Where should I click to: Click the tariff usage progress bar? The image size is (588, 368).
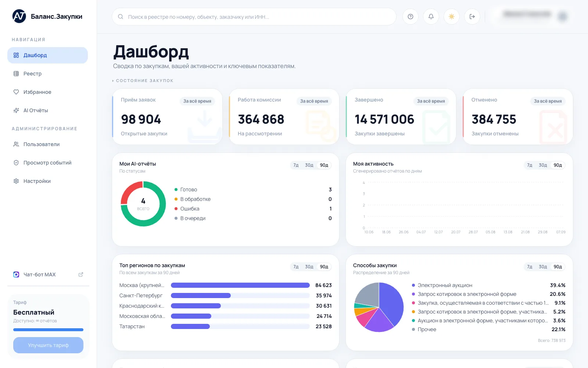[x=48, y=330]
